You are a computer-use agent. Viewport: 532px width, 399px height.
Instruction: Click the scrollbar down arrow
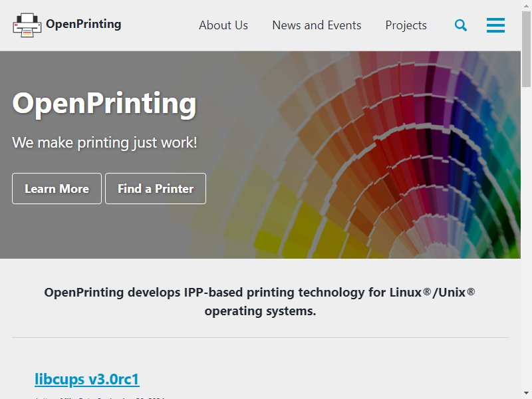(526, 394)
